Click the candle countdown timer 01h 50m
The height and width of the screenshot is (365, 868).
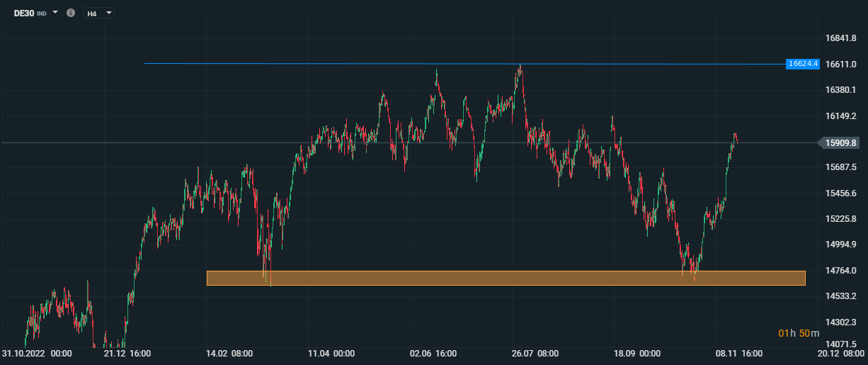(799, 333)
